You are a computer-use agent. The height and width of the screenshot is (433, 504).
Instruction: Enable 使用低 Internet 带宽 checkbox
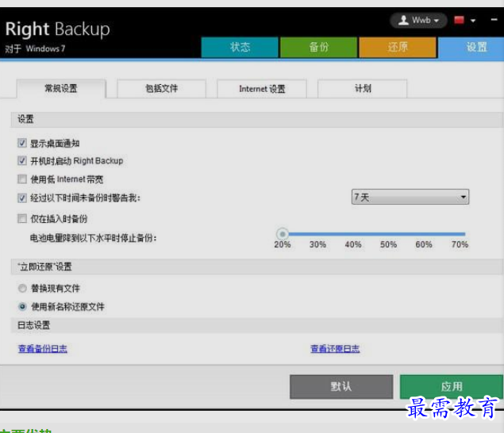[22, 179]
